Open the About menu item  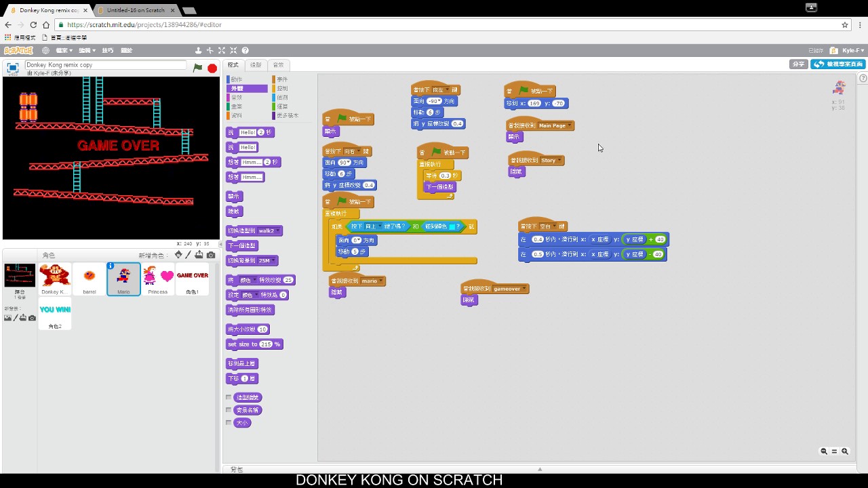tap(126, 50)
